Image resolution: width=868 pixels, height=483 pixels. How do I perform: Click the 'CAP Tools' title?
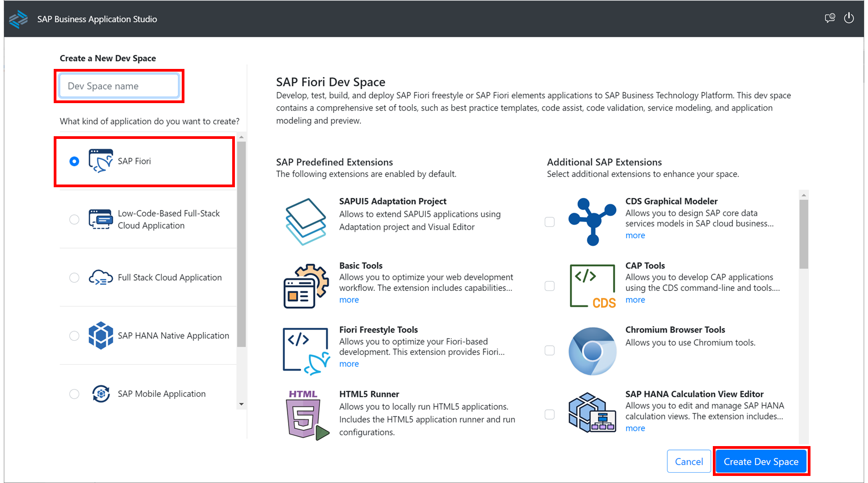pos(645,265)
